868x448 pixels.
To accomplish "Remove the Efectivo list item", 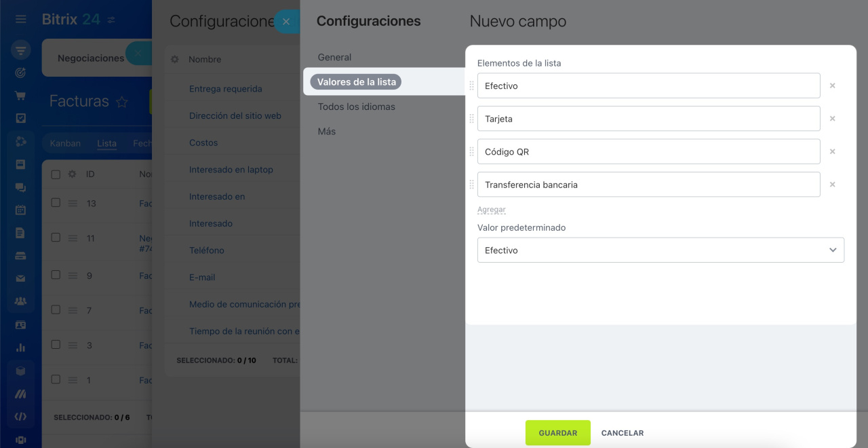I will click(x=833, y=86).
